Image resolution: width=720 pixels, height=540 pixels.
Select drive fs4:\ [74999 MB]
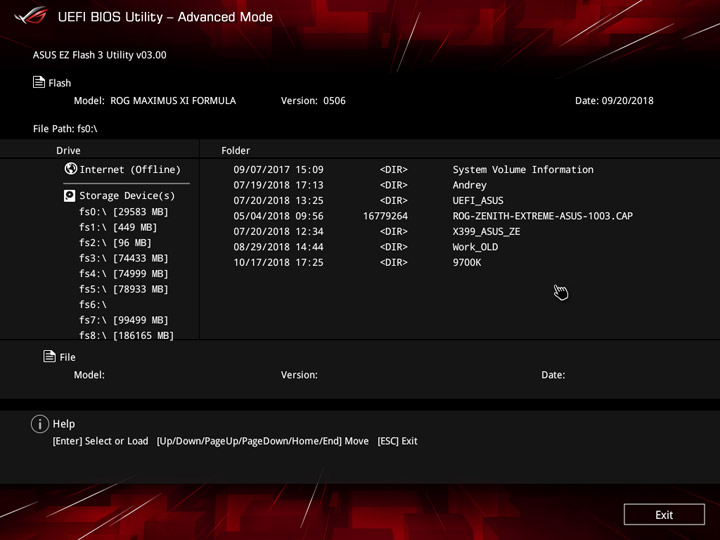(124, 274)
